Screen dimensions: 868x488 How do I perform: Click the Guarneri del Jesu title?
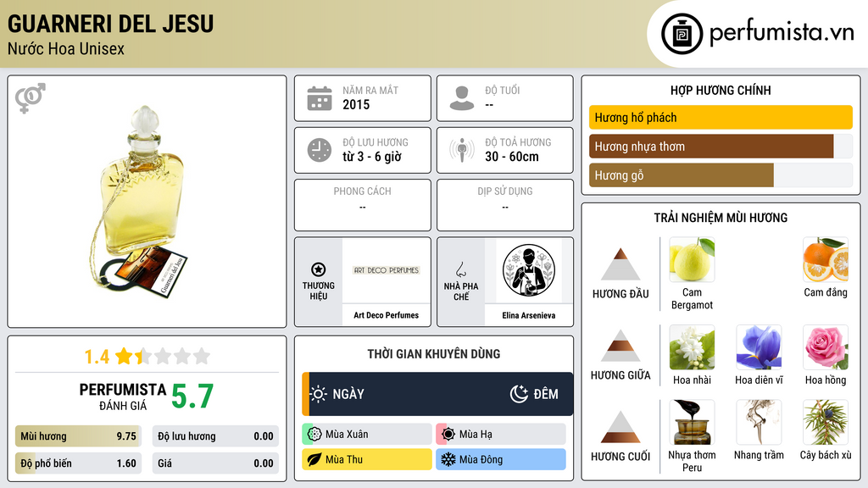coord(111,25)
